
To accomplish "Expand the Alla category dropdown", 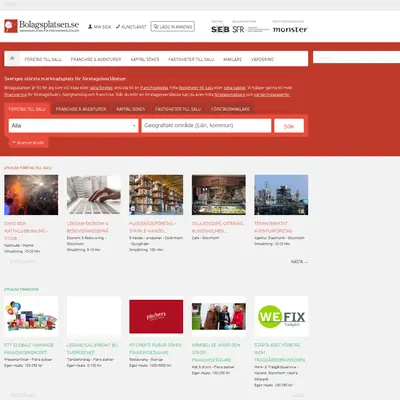I will pyautogui.click(x=73, y=126).
